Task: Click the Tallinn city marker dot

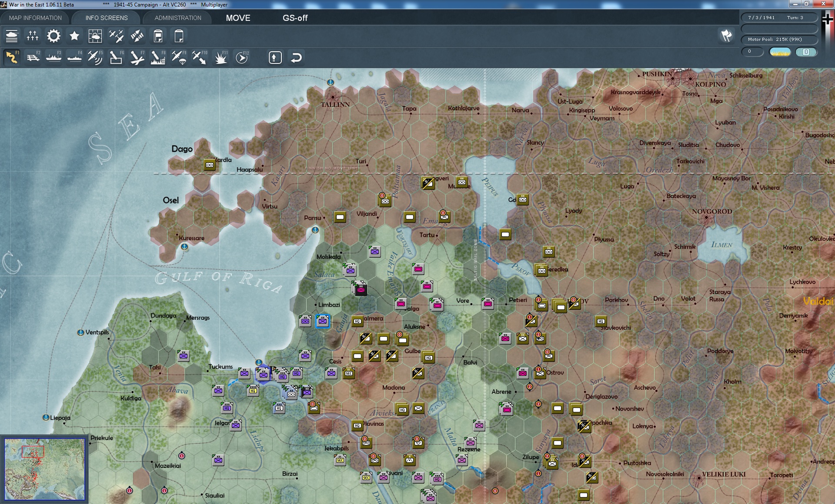Action: [333, 97]
